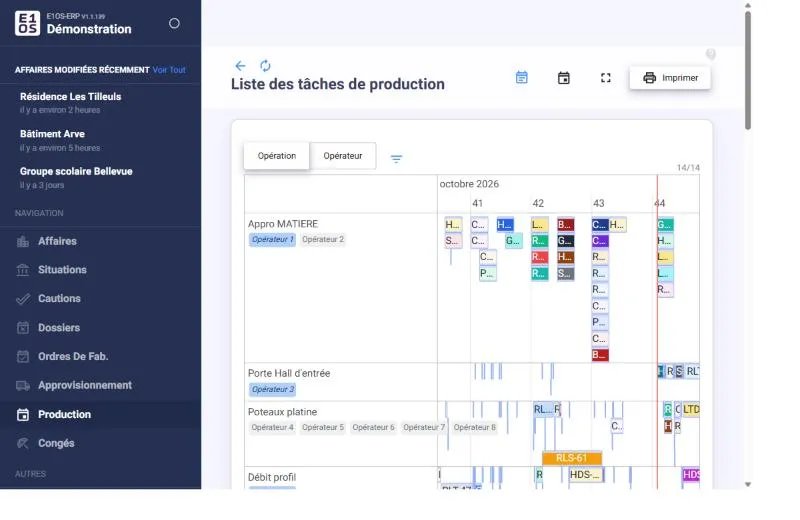Open Résidence Les Tilleuls affair
The width and height of the screenshot is (800, 520).
coord(70,102)
